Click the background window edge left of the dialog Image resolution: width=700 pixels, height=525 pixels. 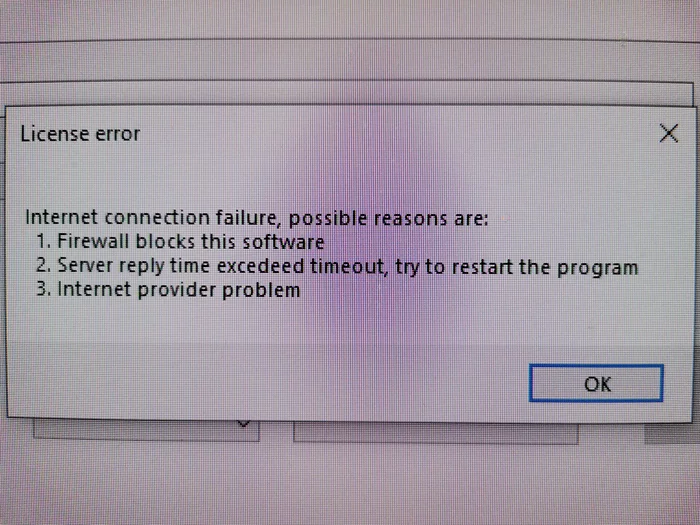pos(3,268)
